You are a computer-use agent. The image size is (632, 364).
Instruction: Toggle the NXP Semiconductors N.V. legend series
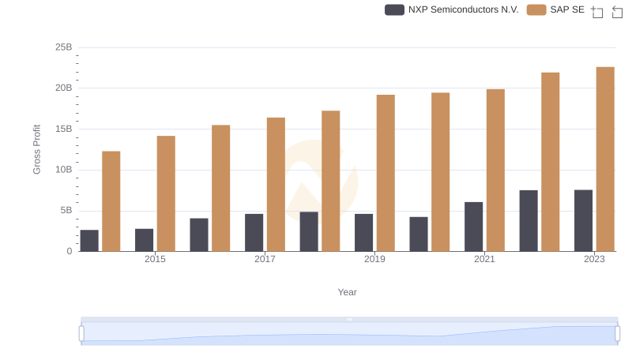(451, 9)
